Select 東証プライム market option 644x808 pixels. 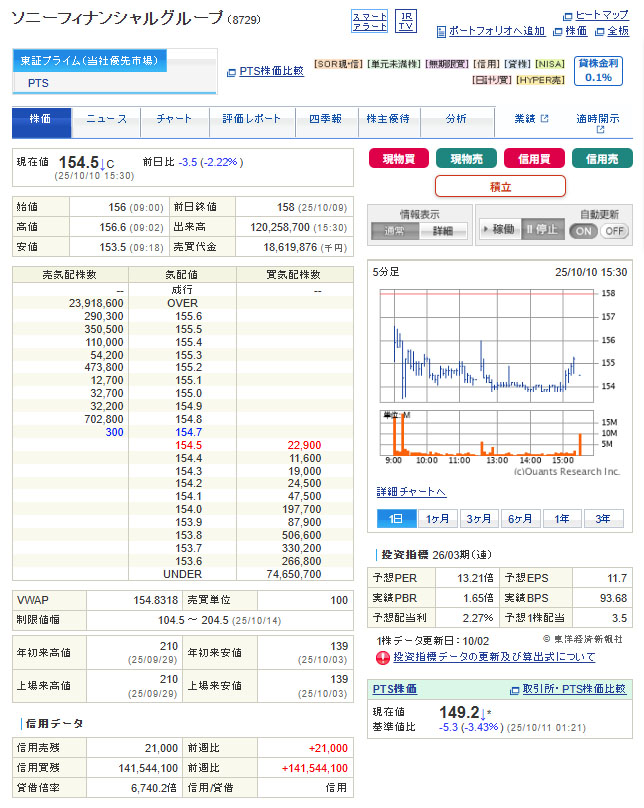coord(90,61)
